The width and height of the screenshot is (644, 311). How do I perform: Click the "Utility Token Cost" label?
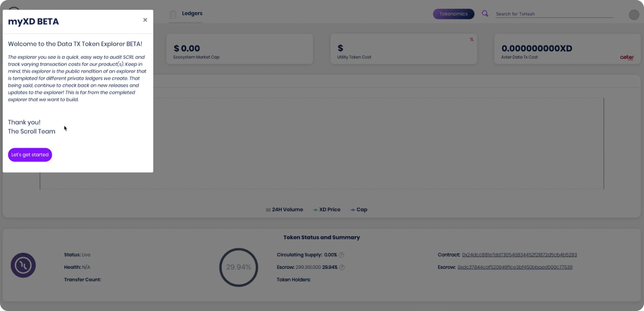tap(354, 57)
